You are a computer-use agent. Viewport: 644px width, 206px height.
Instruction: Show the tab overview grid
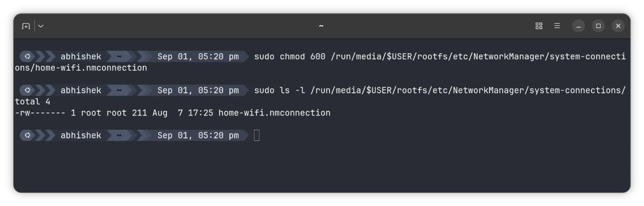pyautogui.click(x=539, y=26)
